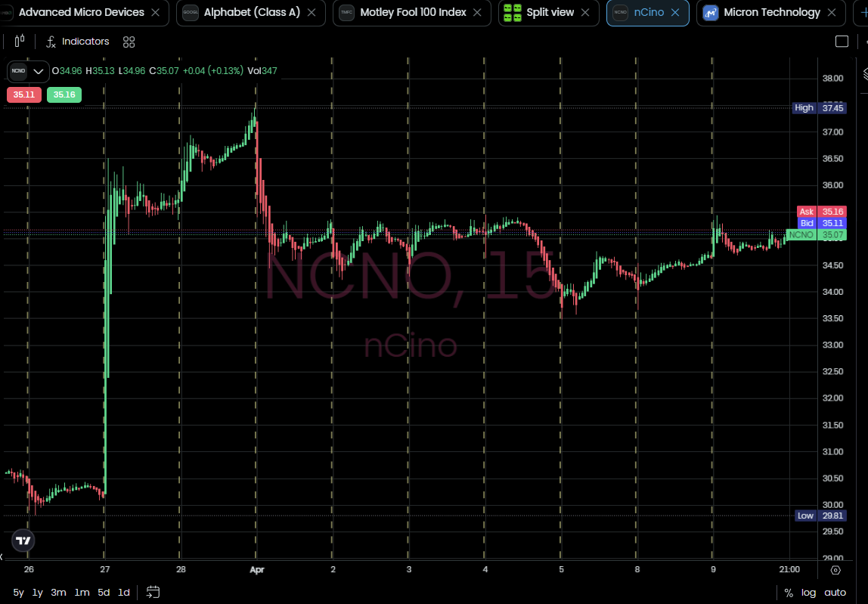
Task: Click the TradingView logo on chart
Action: [x=23, y=541]
